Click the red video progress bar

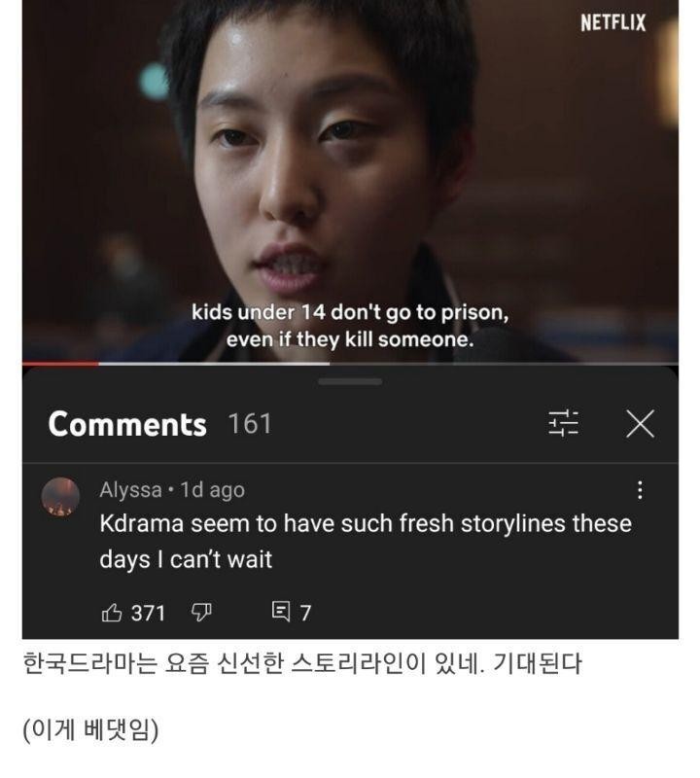point(60,364)
